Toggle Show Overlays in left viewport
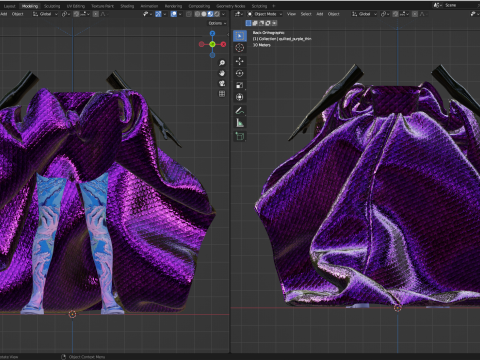 pos(174,14)
